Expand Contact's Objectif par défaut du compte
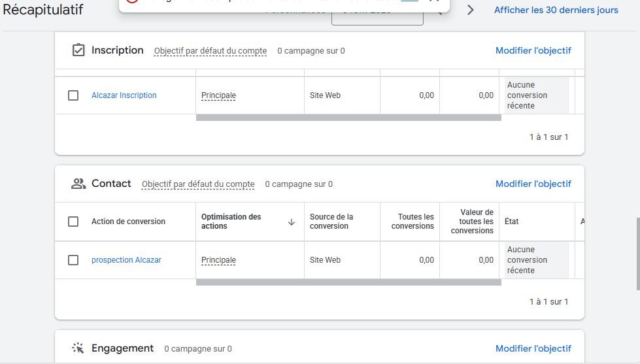 pos(197,184)
